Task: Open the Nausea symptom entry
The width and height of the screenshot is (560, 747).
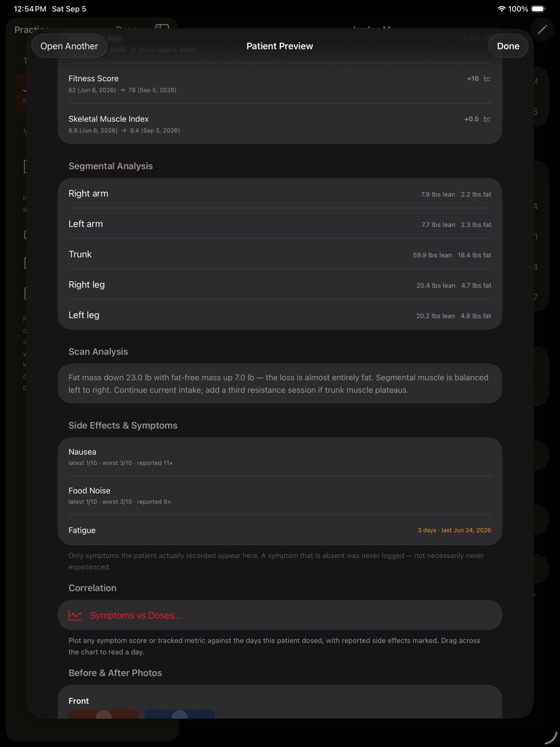Action: click(x=280, y=457)
